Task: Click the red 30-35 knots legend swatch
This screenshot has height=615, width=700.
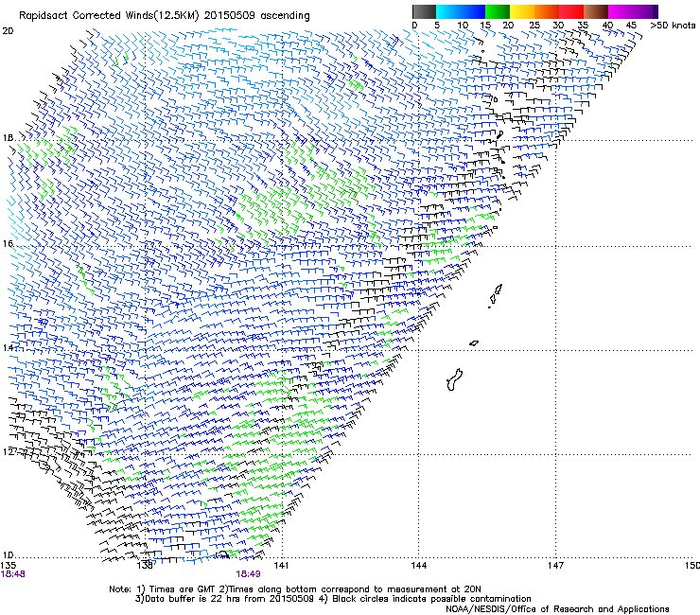Action: coord(571,11)
